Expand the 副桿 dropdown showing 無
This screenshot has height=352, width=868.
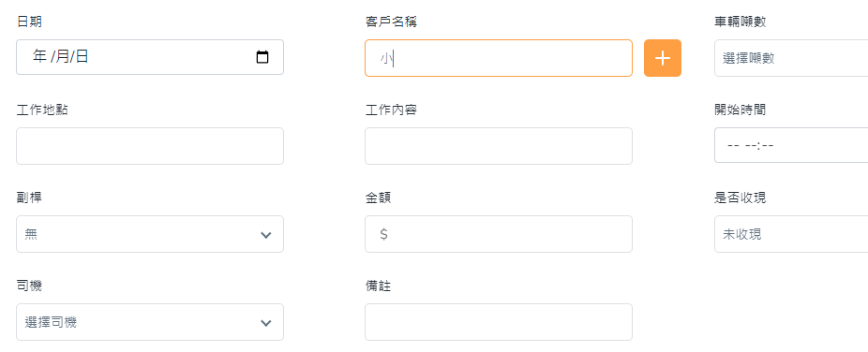pos(150,234)
